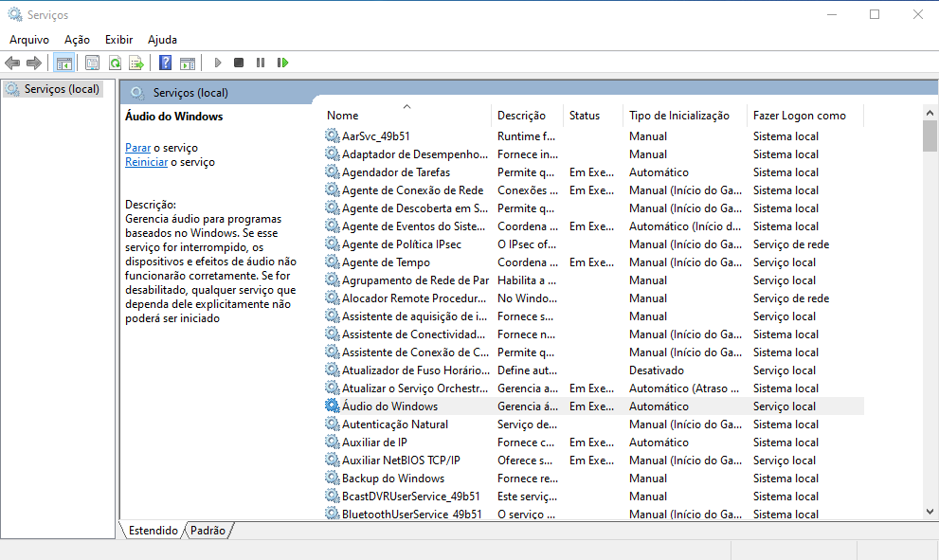Click the gear icon beside Backup do Windows
939x560 pixels.
pyautogui.click(x=333, y=478)
